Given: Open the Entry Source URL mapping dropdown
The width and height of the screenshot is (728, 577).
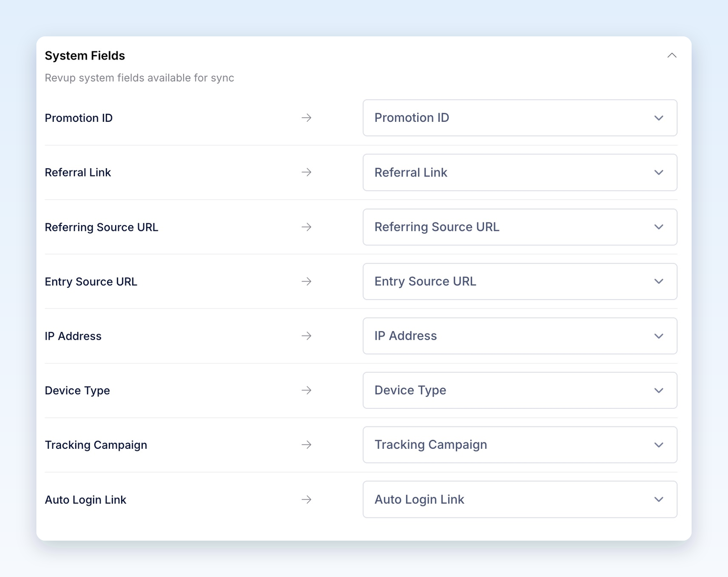Looking at the screenshot, I should click(520, 281).
